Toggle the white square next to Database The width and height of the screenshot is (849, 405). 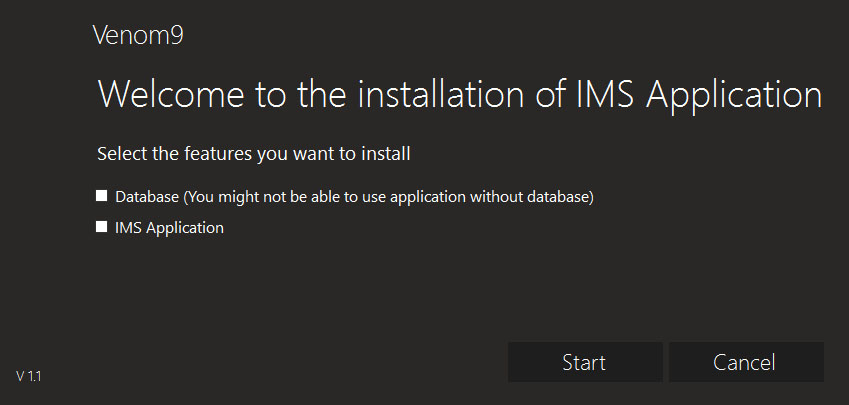coord(101,195)
